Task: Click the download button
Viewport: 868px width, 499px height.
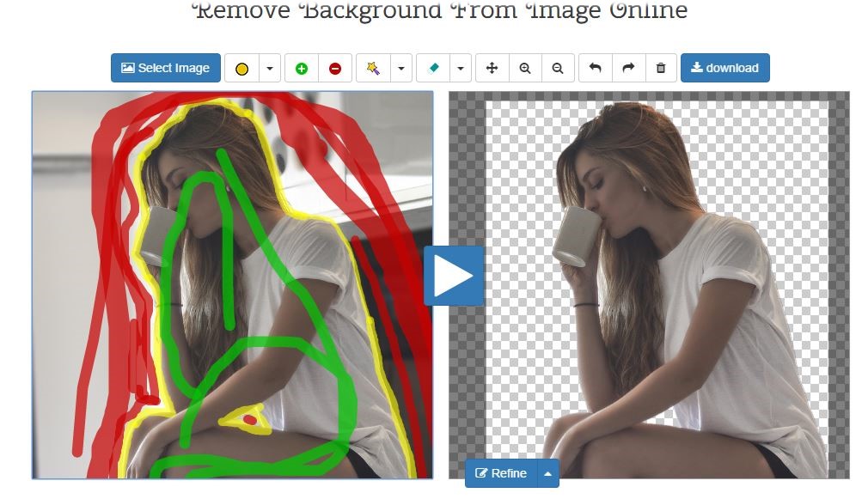Action: click(725, 68)
